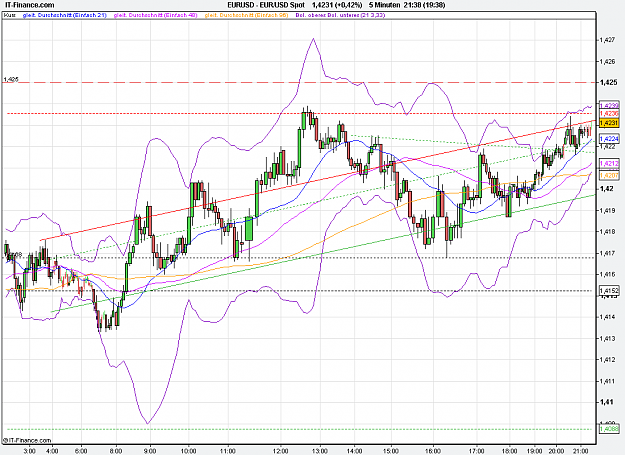Click the ©IT-Finance.com footer watermark link
This screenshot has height=455, width=625.
28,440
